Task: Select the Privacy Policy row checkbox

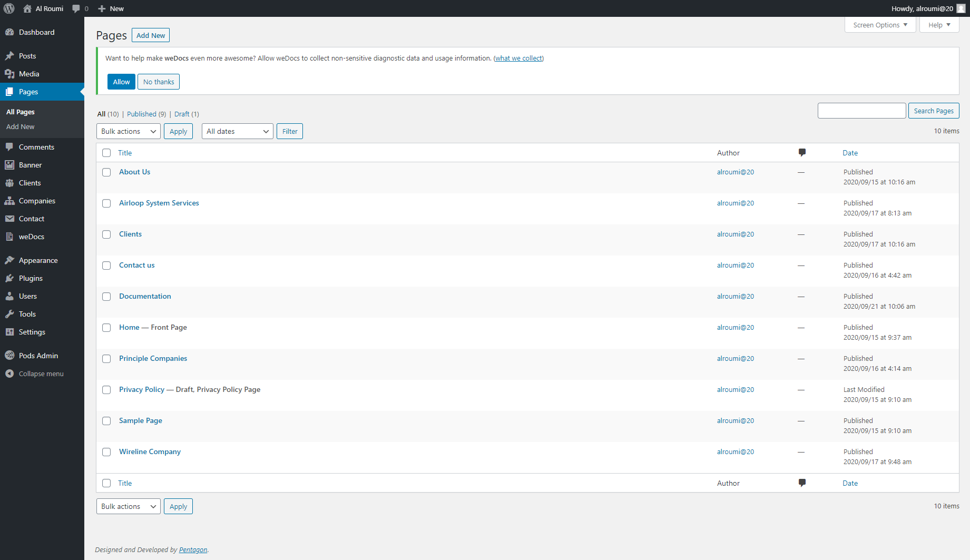Action: 106,390
